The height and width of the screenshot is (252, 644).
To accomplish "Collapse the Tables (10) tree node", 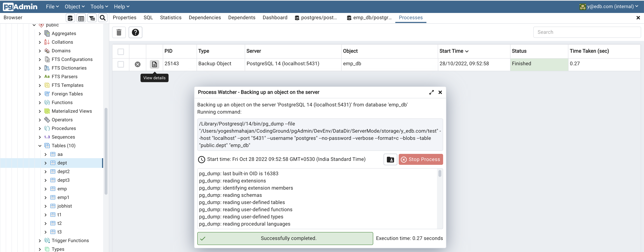I will 40,145.
